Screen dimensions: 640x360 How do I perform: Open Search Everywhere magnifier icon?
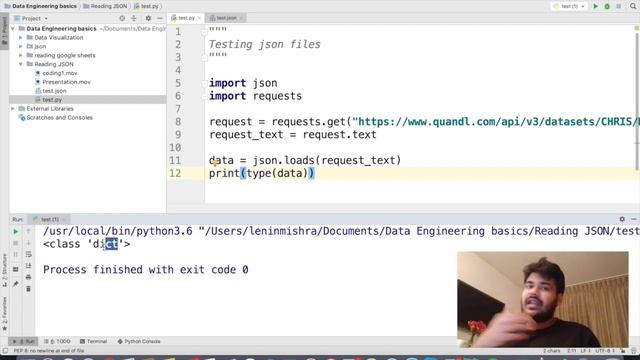click(633, 7)
